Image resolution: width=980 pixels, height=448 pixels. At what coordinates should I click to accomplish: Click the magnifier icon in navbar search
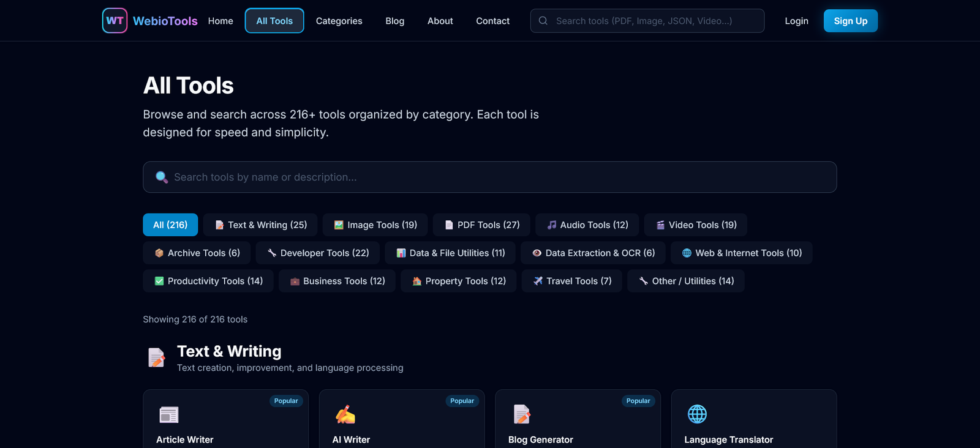(x=543, y=21)
